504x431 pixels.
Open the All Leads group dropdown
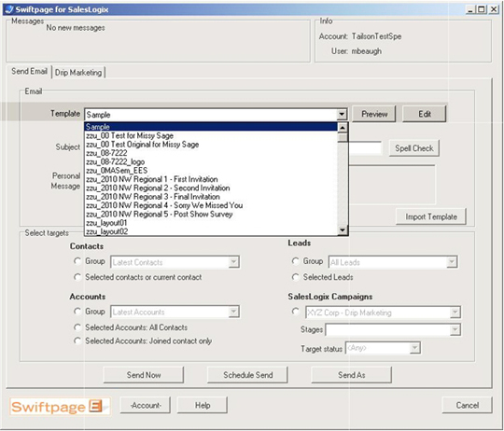(x=452, y=262)
